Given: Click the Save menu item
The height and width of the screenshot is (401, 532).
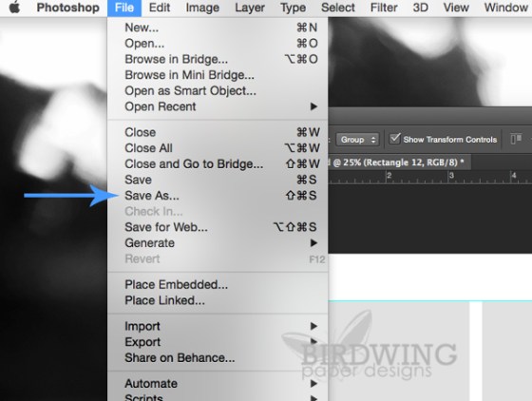Looking at the screenshot, I should pyautogui.click(x=218, y=180).
